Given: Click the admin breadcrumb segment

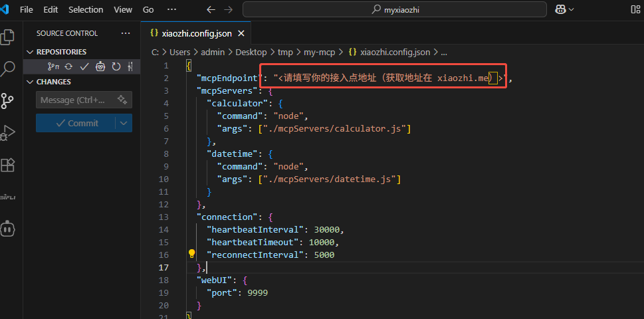Looking at the screenshot, I should coord(213,52).
